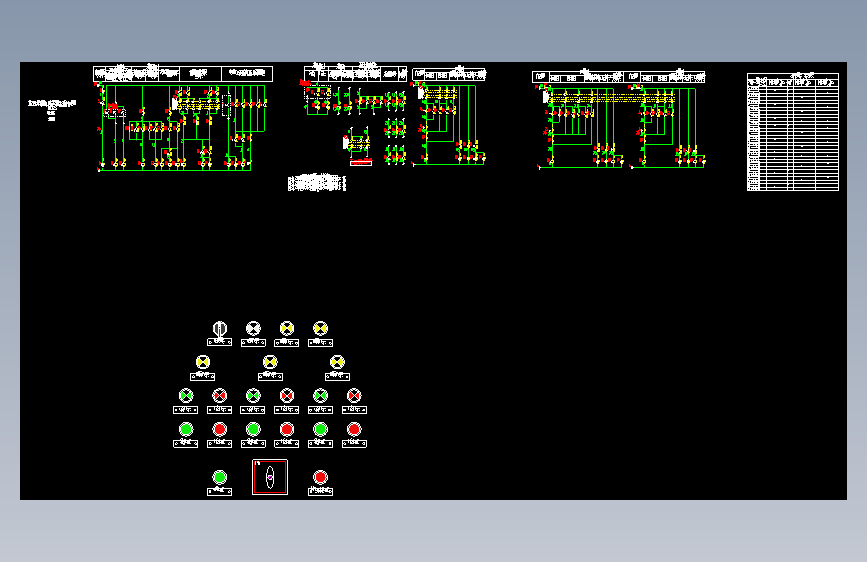Select the third green indicator lamp in the lamp row
Viewport: 867px width, 562px height.
(x=320, y=396)
